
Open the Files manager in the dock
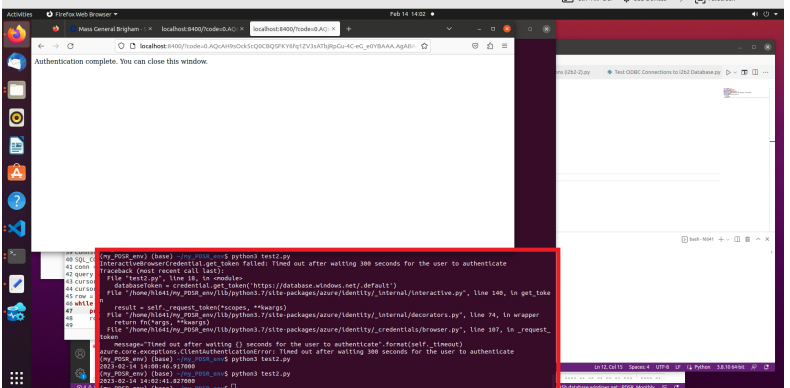coord(16,90)
